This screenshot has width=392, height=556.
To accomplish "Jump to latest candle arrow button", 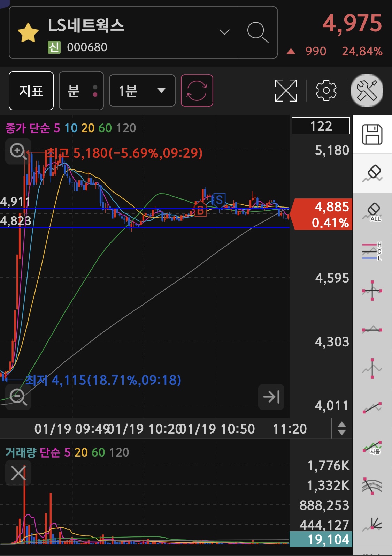I will (271, 397).
